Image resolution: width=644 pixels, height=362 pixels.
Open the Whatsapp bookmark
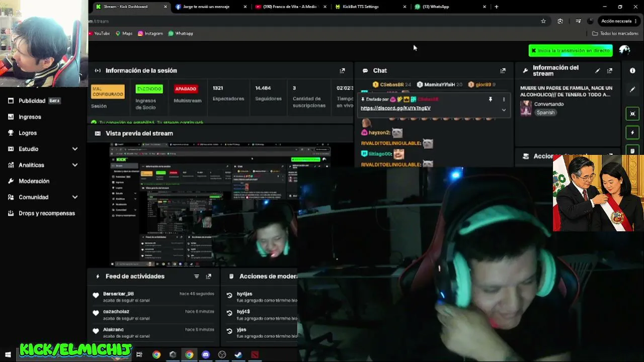click(181, 33)
